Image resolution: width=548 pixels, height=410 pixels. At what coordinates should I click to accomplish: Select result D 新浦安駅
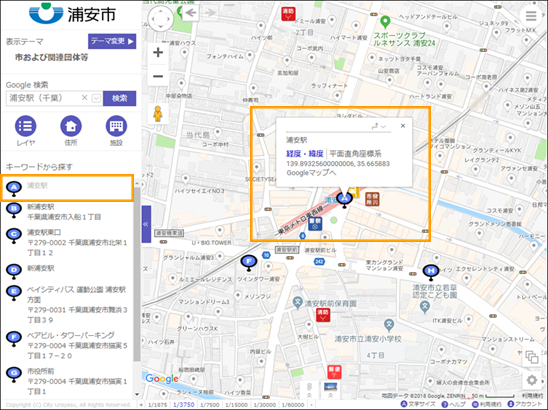[x=67, y=271]
